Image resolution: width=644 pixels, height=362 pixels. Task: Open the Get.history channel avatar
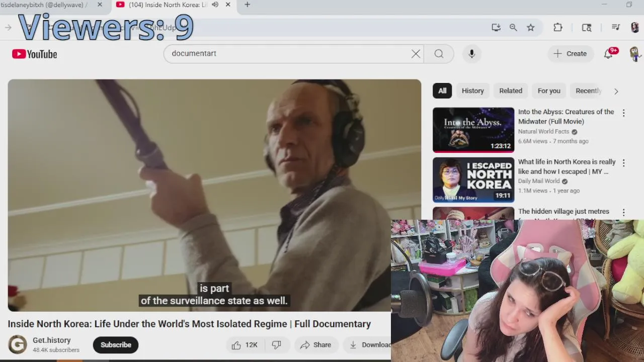pos(17,345)
